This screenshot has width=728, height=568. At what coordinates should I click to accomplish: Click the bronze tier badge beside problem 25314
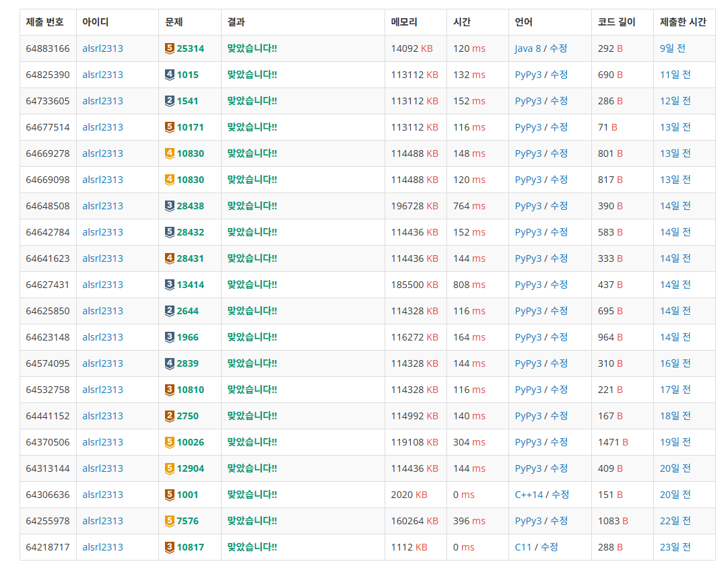[x=170, y=48]
